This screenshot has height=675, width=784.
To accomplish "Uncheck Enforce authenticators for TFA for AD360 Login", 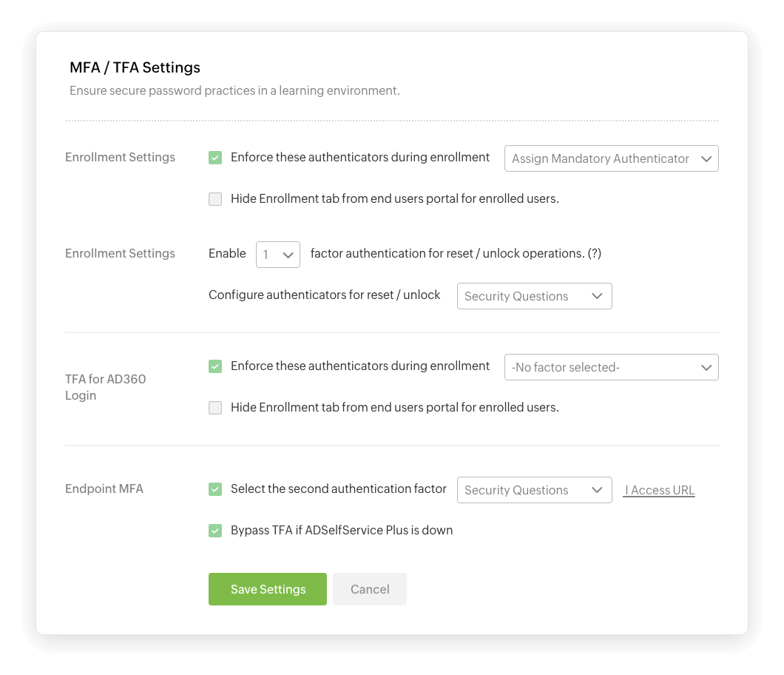I will click(215, 366).
